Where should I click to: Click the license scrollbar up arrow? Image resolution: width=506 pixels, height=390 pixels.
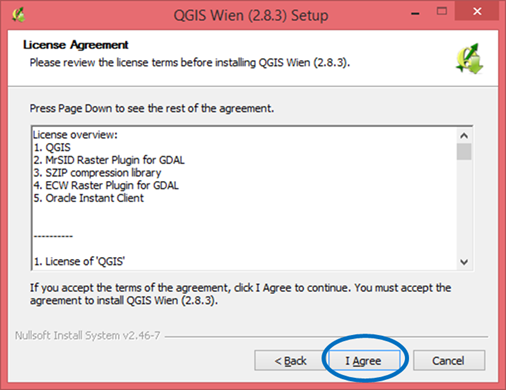tap(464, 135)
